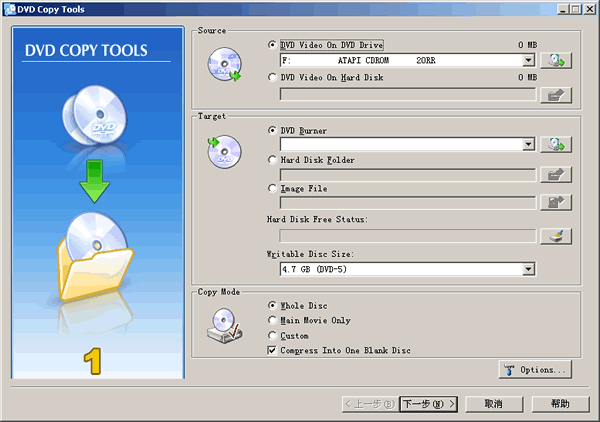Select the Hard Disk Folder target option
Screen dimensions: 600x422
click(x=272, y=160)
